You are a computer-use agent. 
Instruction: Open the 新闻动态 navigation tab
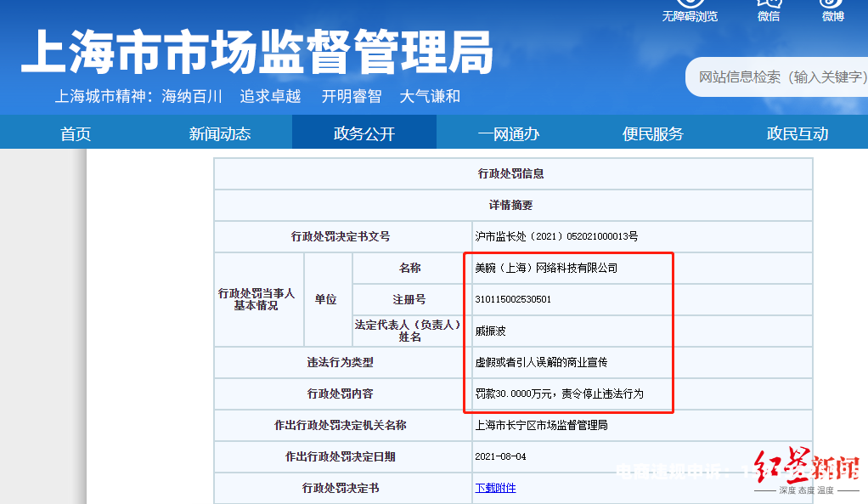point(219,133)
